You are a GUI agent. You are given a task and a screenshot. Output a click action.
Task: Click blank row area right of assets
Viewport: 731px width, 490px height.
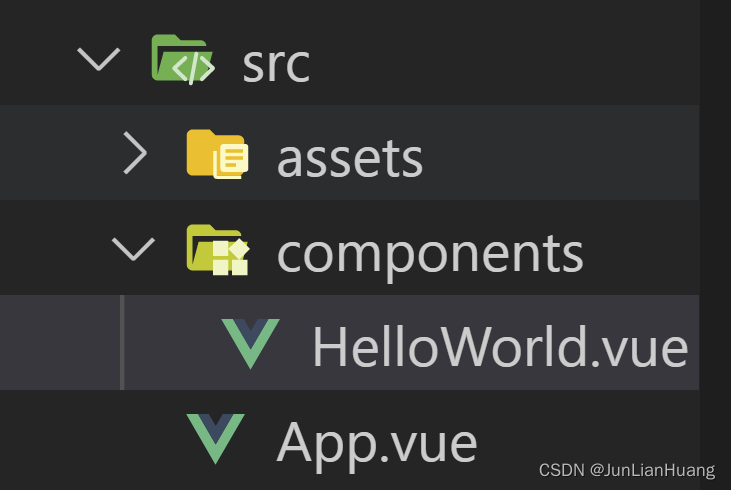click(x=560, y=155)
